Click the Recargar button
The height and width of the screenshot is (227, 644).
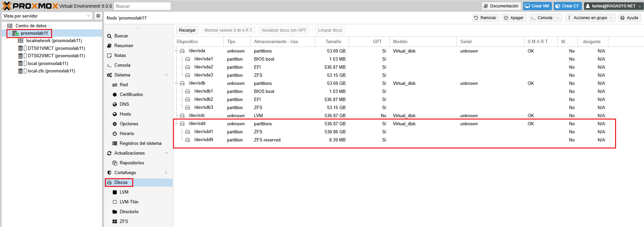pos(187,30)
